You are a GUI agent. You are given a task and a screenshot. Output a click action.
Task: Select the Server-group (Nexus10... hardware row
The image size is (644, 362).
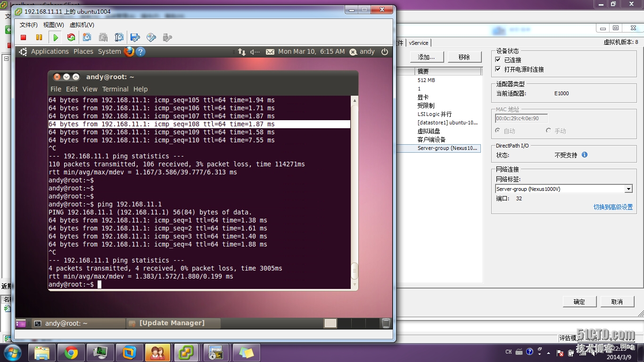tap(439, 148)
